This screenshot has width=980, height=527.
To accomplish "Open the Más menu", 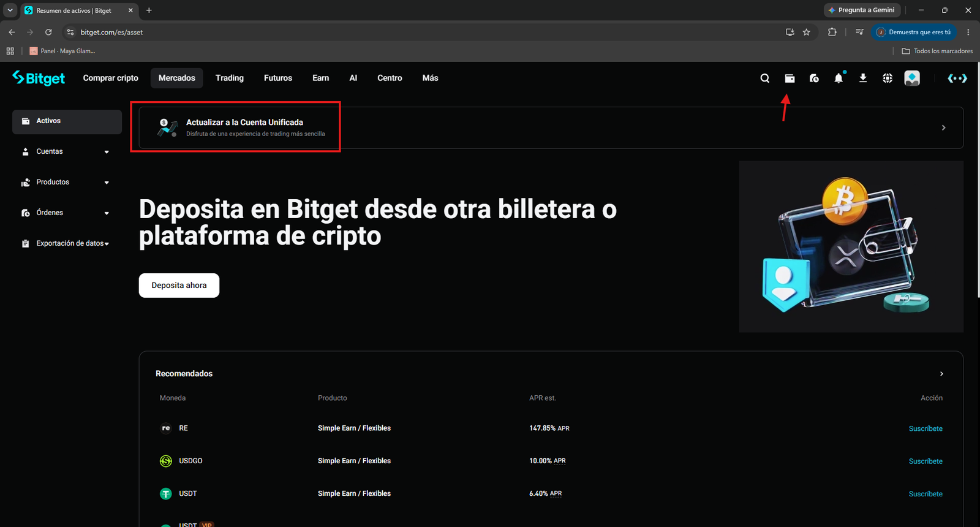I will [x=430, y=78].
